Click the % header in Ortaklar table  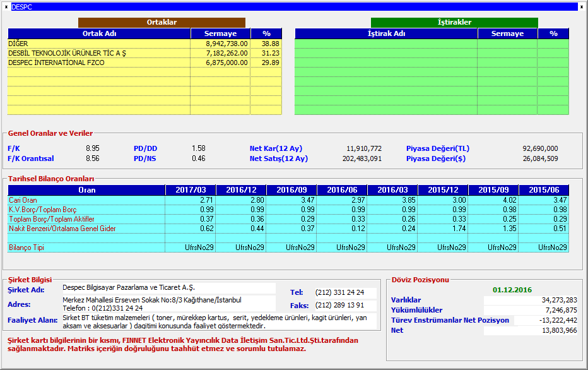pos(266,33)
